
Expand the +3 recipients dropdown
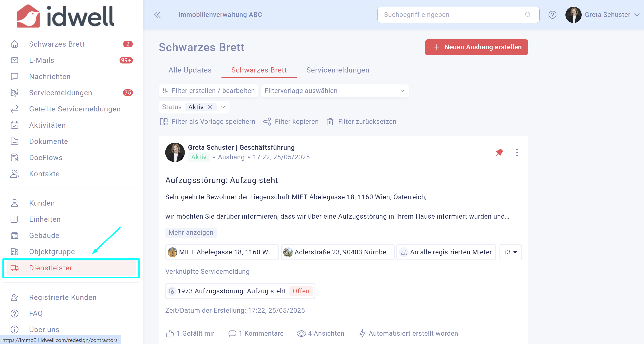[510, 252]
